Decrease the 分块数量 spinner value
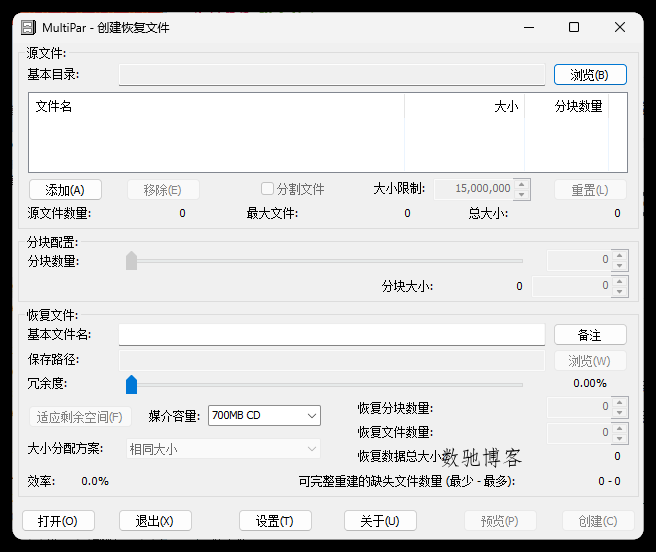Image resolution: width=656 pixels, height=552 pixels. [x=620, y=266]
